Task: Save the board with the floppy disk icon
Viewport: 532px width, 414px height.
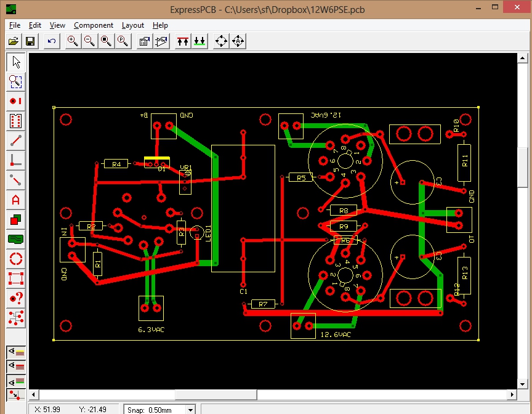Action: pos(30,41)
